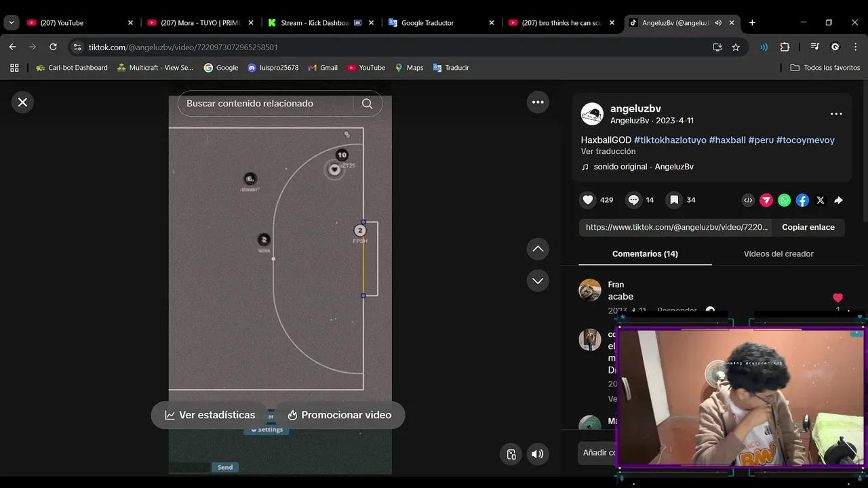This screenshot has width=868, height=488.
Task: Go to next video with down arrow
Action: click(538, 281)
